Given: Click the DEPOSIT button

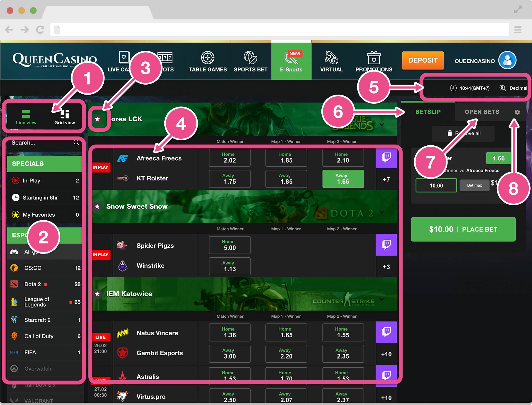Looking at the screenshot, I should [423, 60].
